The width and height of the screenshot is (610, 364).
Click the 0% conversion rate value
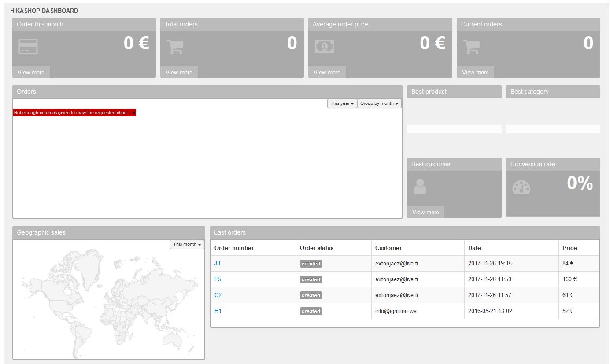tap(580, 183)
